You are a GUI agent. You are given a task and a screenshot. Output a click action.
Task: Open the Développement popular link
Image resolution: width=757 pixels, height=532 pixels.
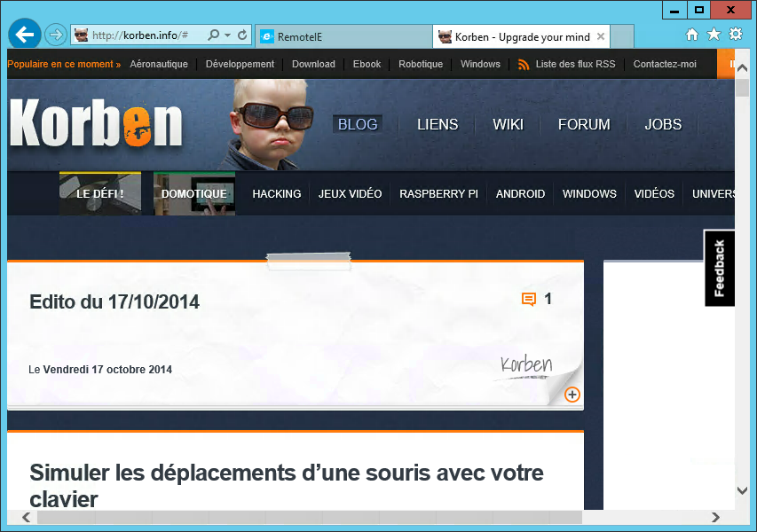(240, 64)
